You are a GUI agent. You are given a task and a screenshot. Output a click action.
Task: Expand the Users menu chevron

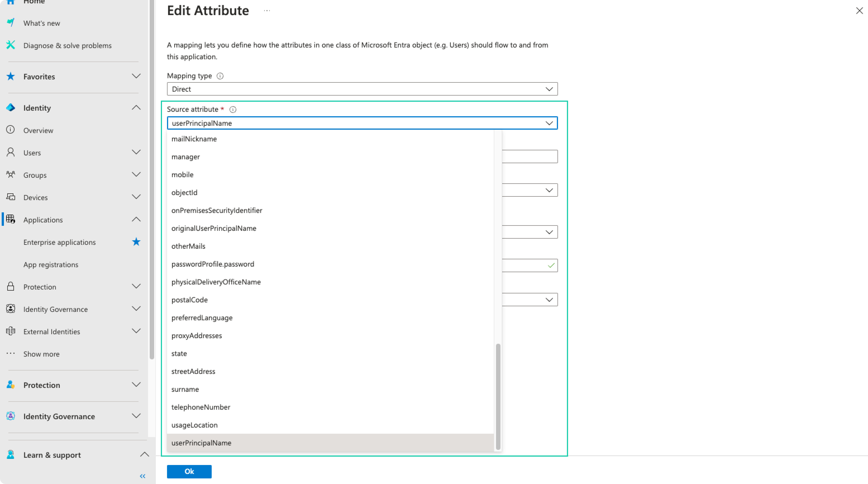[x=136, y=152]
